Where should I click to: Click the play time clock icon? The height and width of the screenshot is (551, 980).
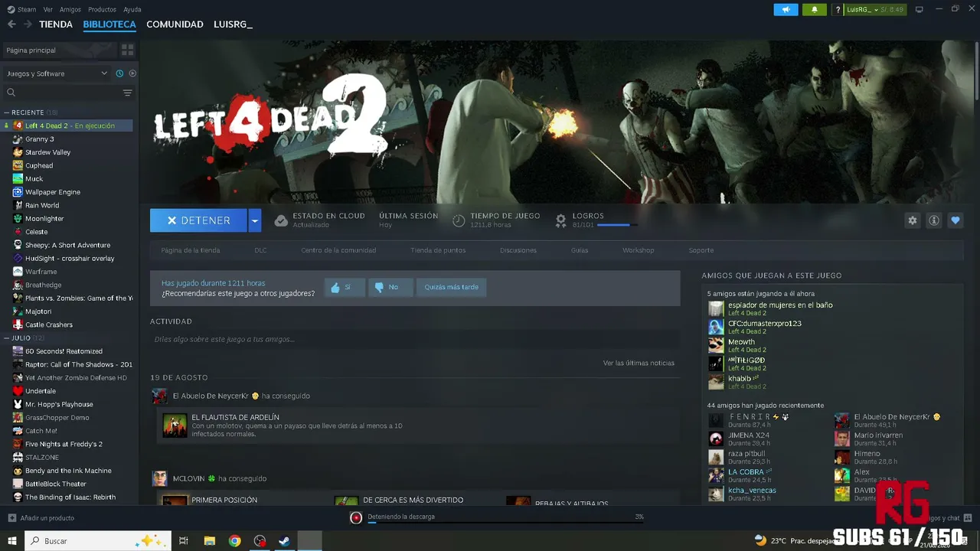459,220
